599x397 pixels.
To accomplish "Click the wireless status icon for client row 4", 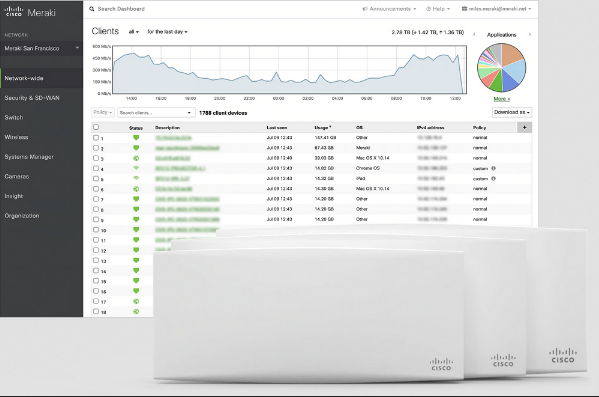I will click(136, 168).
